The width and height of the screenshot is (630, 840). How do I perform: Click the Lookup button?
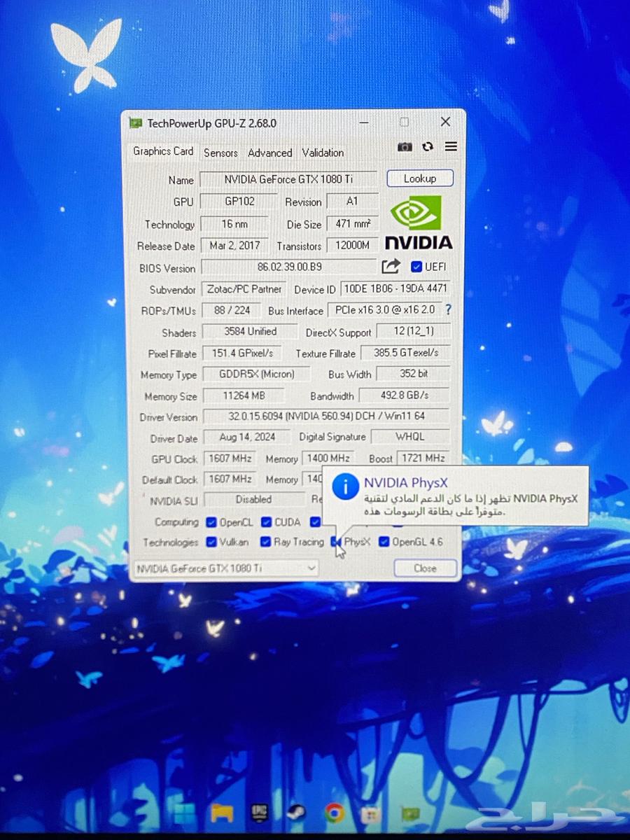[420, 178]
